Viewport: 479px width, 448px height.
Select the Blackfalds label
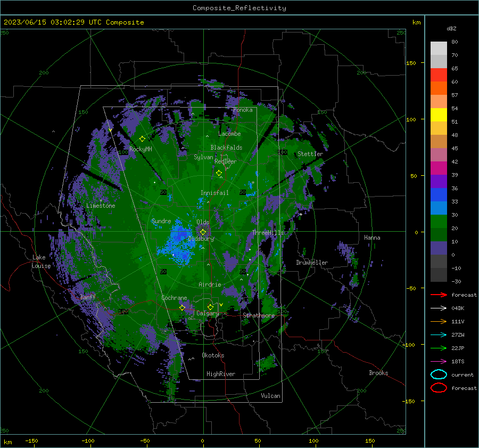226,148
